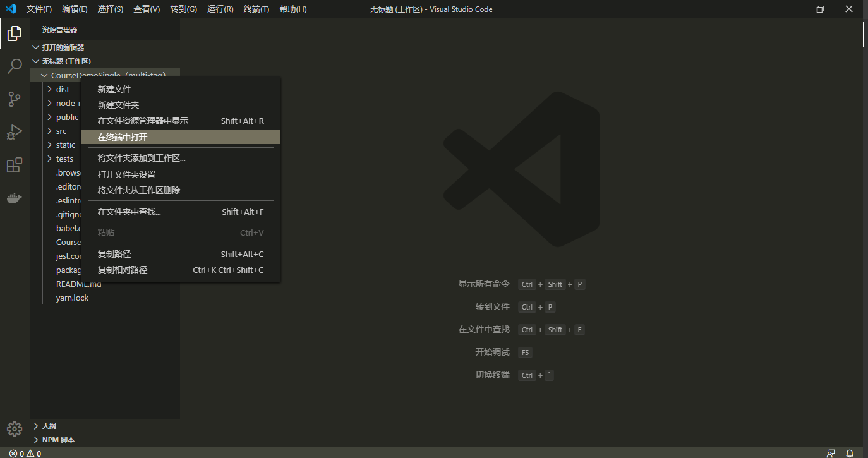Open the 选择(S) menu

pyautogui.click(x=111, y=9)
